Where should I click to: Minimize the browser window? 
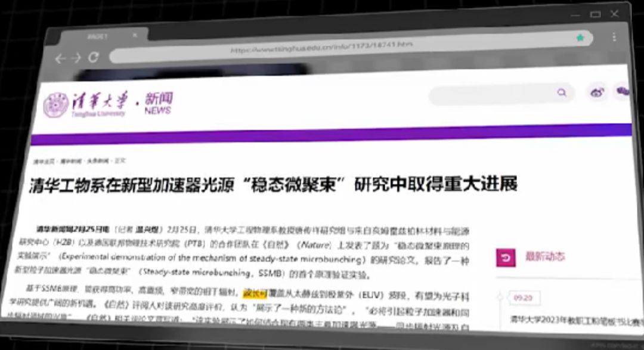coord(575,16)
